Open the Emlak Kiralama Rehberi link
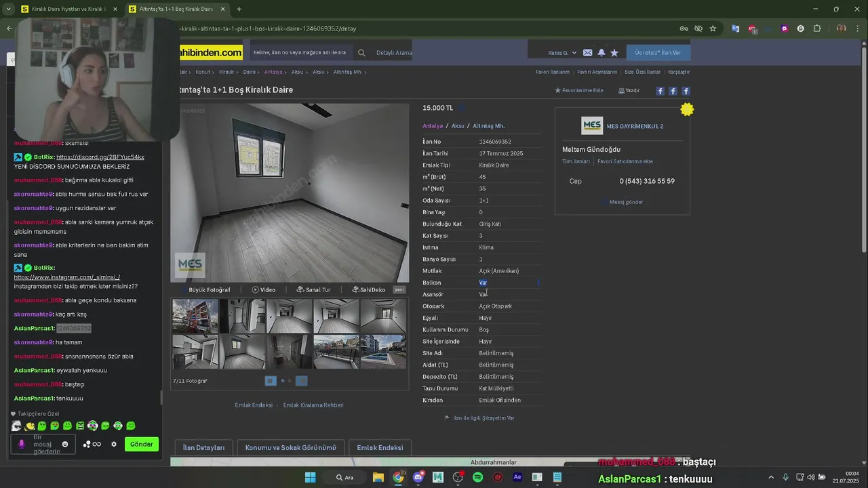Viewport: 868px width, 488px height. (313, 405)
